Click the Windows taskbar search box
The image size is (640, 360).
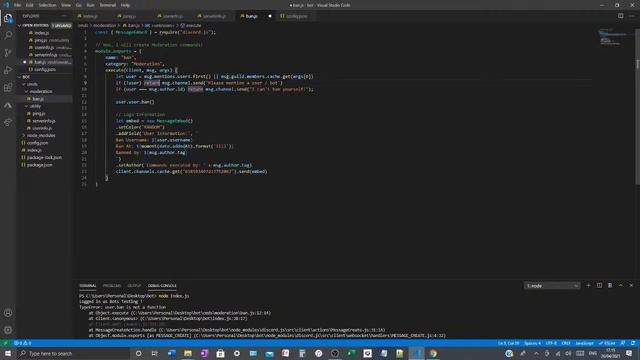click(x=73, y=353)
